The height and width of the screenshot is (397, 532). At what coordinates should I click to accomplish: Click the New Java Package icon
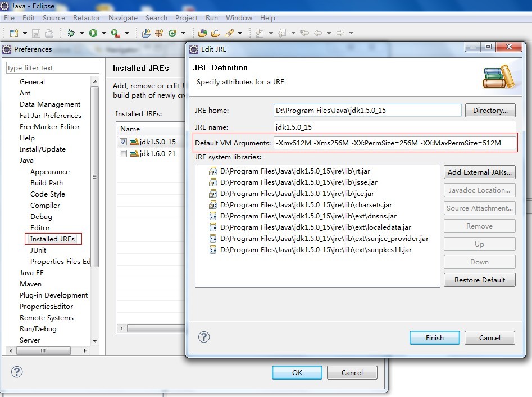click(146, 33)
